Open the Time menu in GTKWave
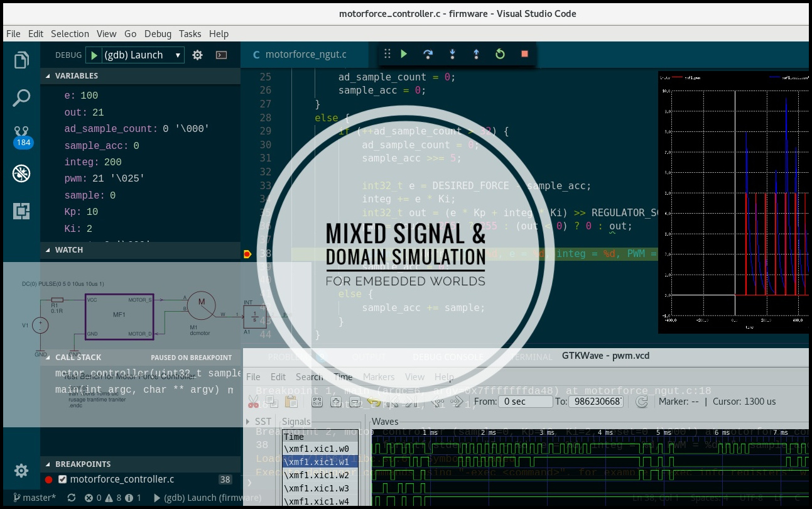 [343, 377]
